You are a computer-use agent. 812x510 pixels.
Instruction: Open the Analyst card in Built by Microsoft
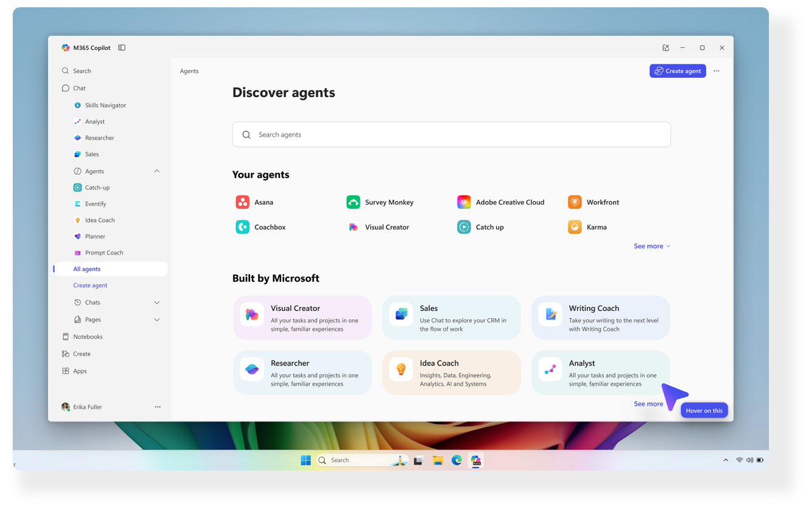(x=601, y=373)
